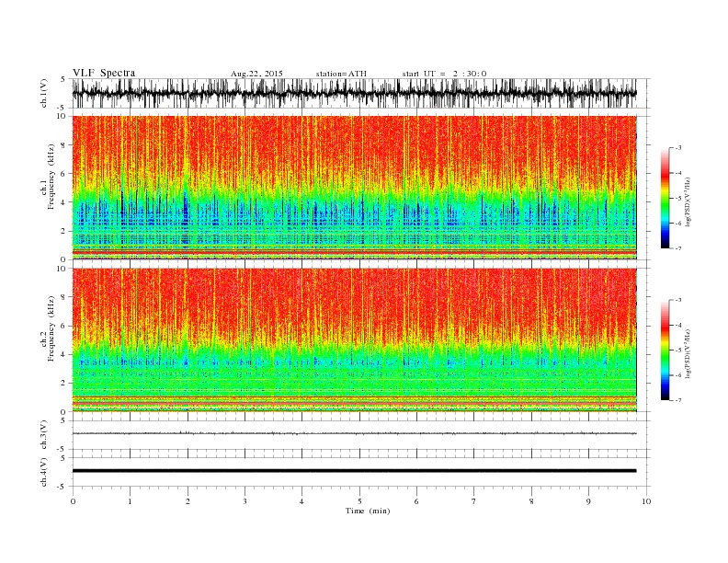Click the 'ch.1(V)' waveform axis label
The height and width of the screenshot is (563, 728).
(x=44, y=94)
